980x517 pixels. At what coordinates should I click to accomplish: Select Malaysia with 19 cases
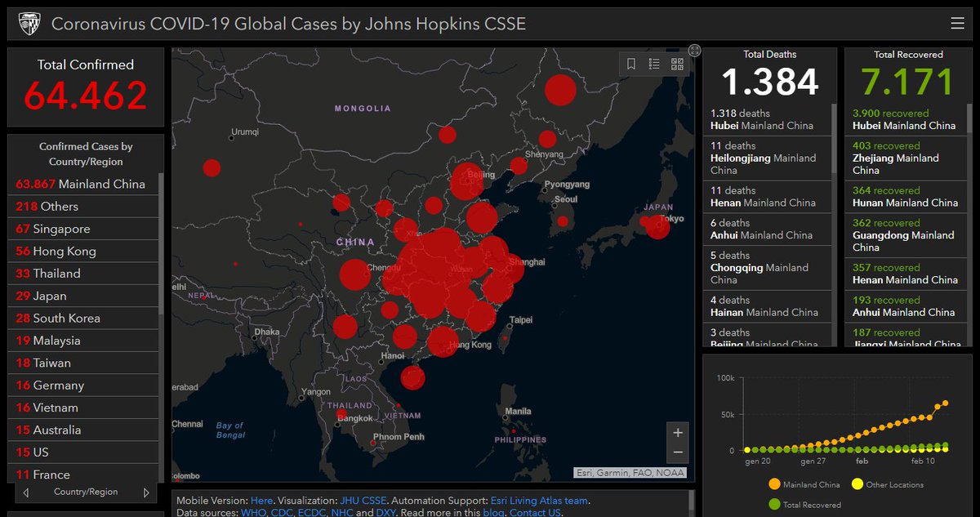pos(83,341)
